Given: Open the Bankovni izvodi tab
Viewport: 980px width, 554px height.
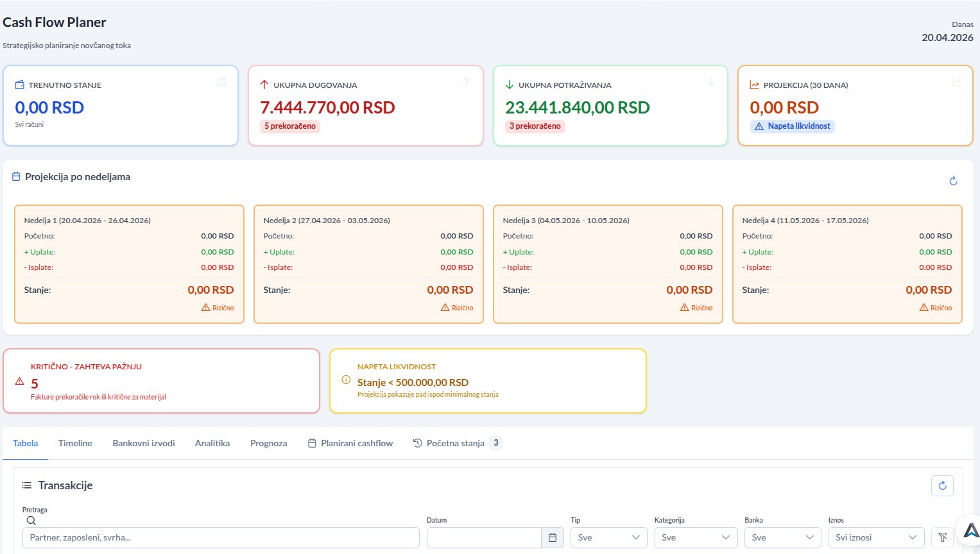Looking at the screenshot, I should pyautogui.click(x=143, y=443).
